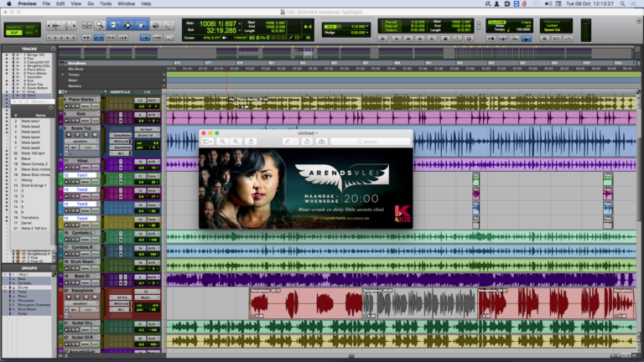Select the Grabber hand tool
This screenshot has height=362, width=644.
tap(141, 25)
